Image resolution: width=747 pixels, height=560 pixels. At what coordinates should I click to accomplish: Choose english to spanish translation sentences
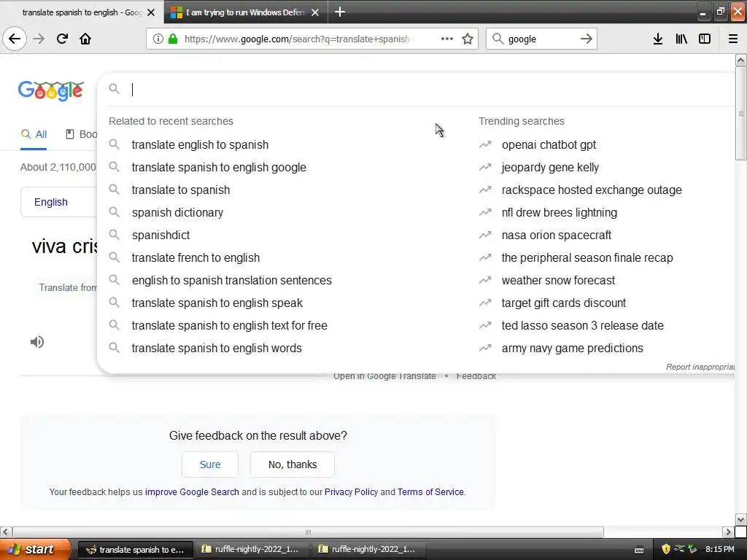coord(231,281)
